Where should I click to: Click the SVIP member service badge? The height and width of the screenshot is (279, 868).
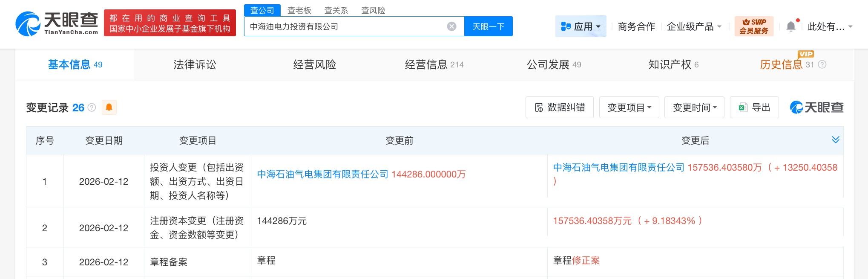tap(753, 26)
